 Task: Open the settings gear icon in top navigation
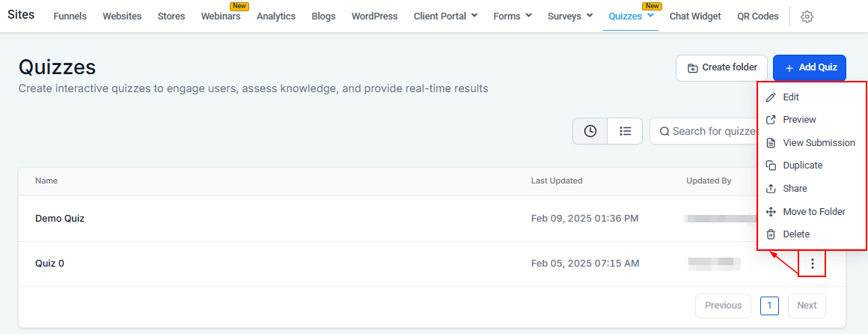pyautogui.click(x=807, y=16)
